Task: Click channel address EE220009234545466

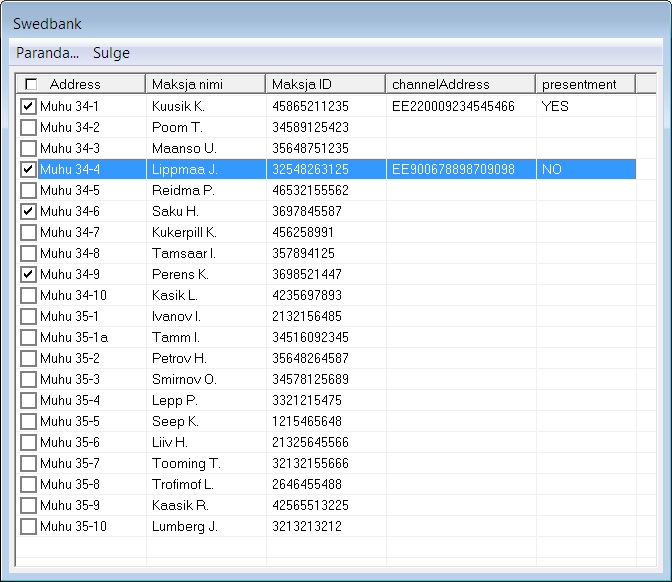Action: click(x=453, y=106)
